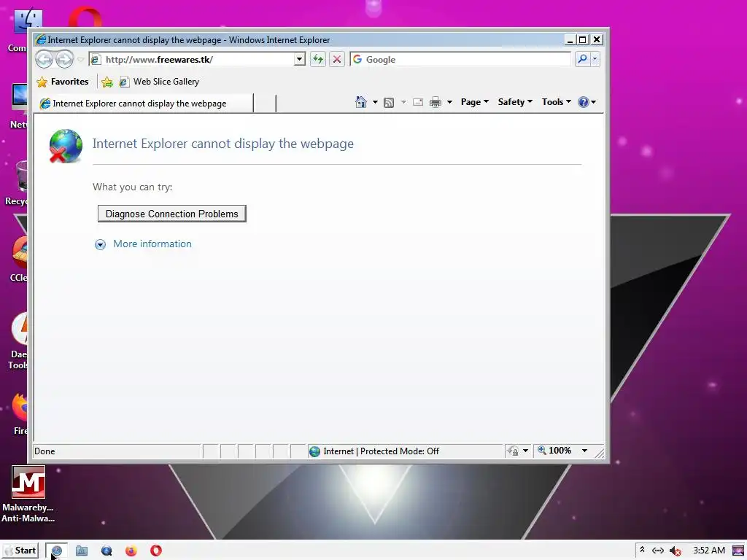Click the muted volume tray icon
The width and height of the screenshot is (747, 560).
click(x=675, y=551)
